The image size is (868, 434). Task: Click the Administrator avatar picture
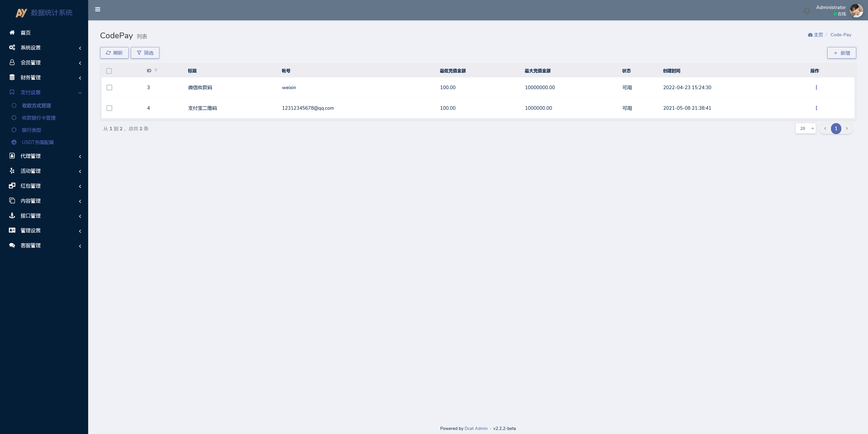click(856, 10)
